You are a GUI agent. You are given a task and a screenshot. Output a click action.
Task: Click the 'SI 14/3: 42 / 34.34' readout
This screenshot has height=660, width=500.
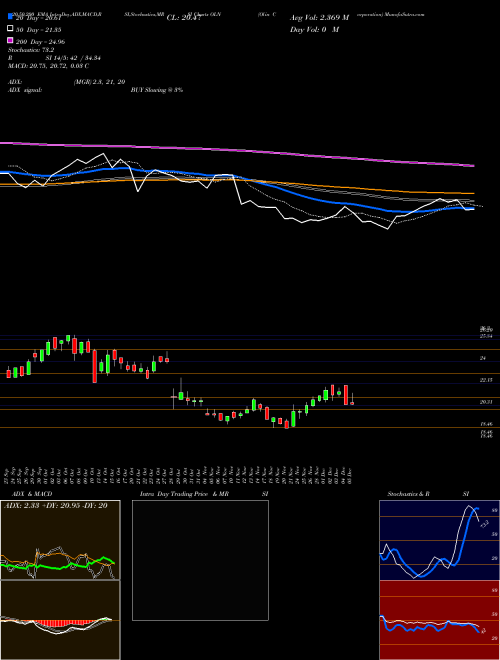(73, 58)
